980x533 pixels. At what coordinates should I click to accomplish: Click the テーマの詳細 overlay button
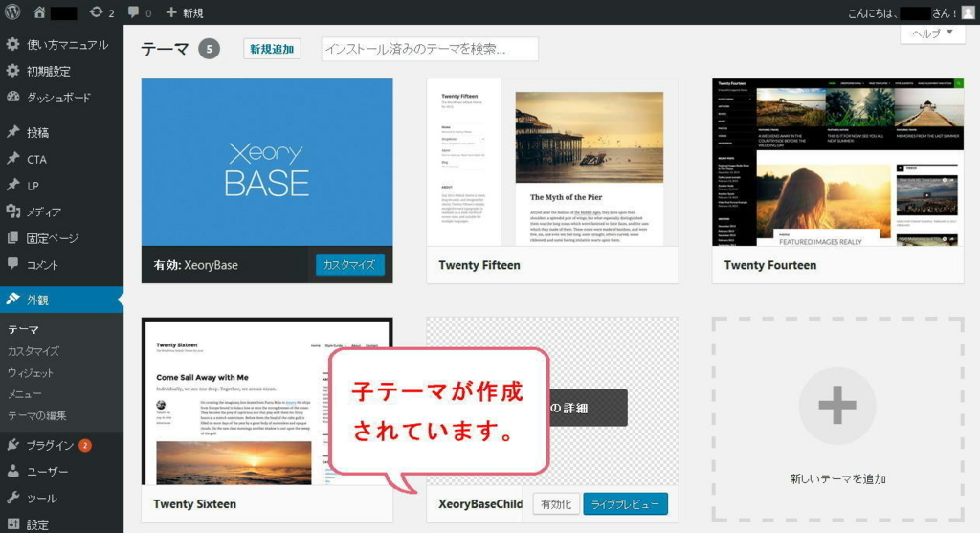[x=588, y=408]
